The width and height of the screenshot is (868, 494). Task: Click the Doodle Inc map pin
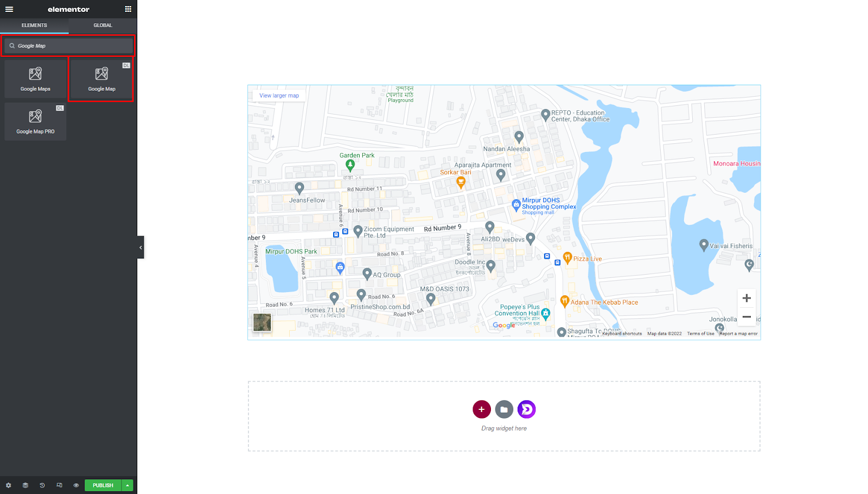(x=491, y=266)
